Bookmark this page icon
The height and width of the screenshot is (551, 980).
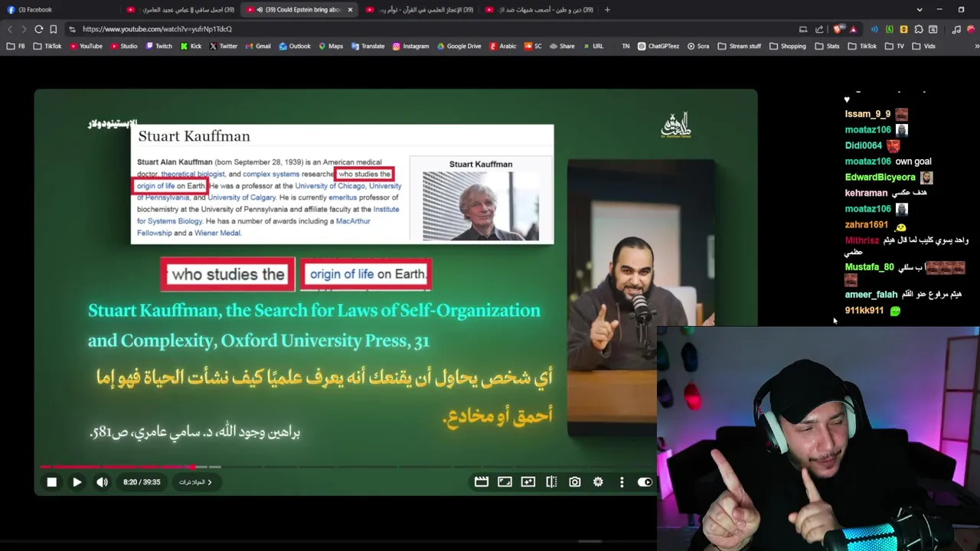click(53, 29)
